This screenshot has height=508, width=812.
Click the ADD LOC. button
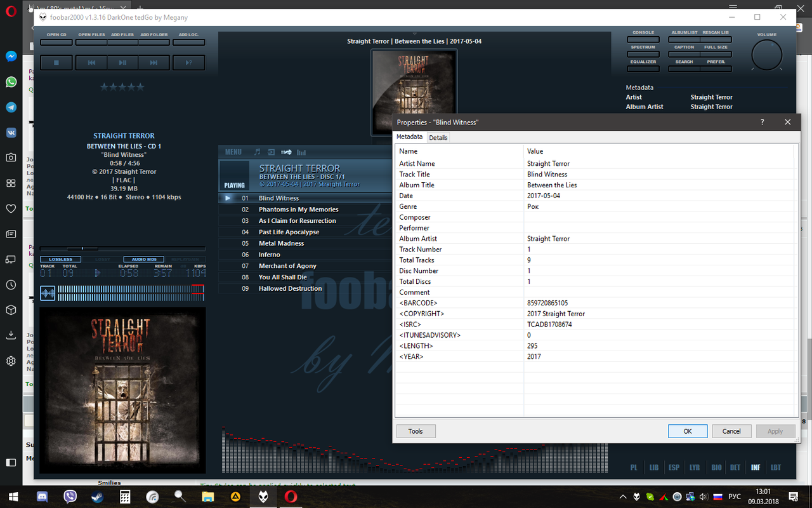coord(188,43)
